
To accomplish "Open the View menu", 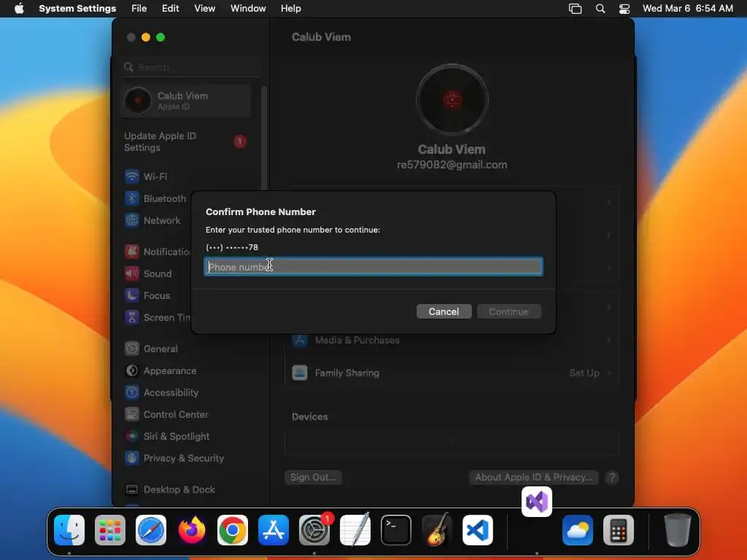I will 204,9.
